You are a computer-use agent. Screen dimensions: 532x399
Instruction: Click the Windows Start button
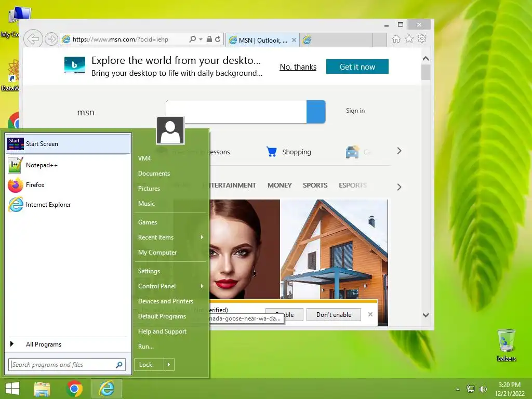(x=12, y=389)
